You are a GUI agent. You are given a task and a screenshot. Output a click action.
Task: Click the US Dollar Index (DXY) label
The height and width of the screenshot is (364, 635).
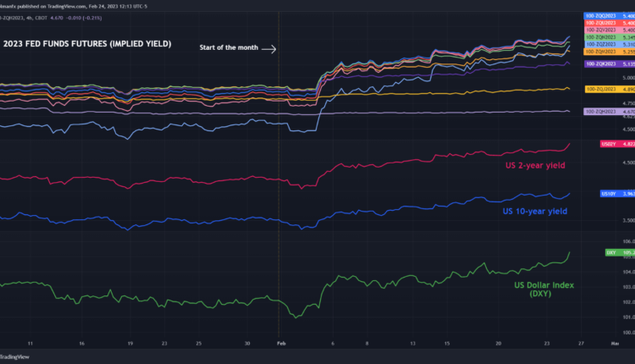(544, 290)
